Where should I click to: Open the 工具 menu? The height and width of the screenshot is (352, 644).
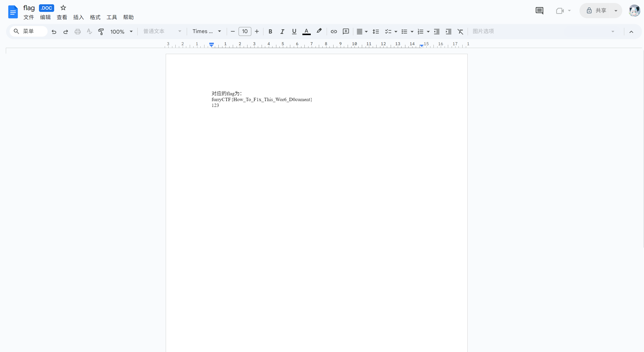[x=112, y=17]
